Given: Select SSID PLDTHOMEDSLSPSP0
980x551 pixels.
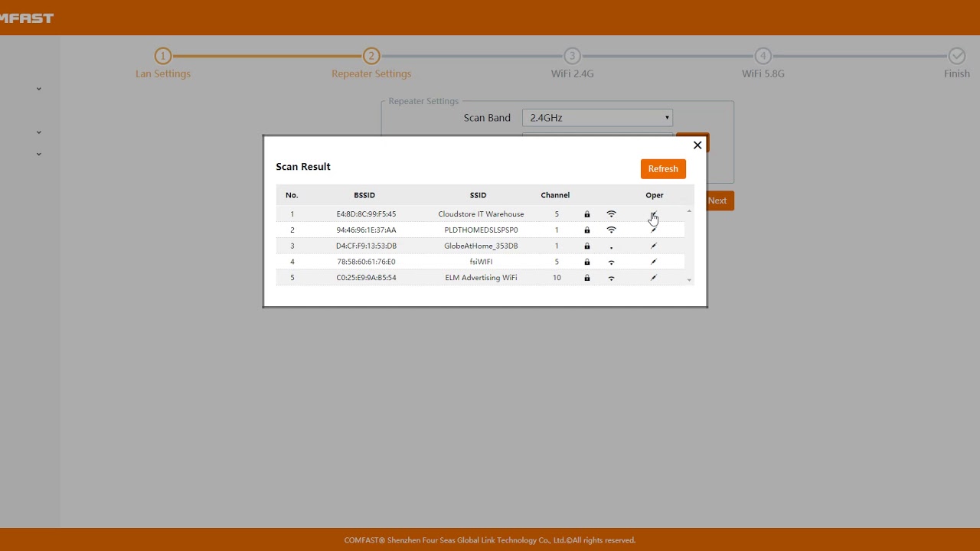Looking at the screenshot, I should (481, 230).
